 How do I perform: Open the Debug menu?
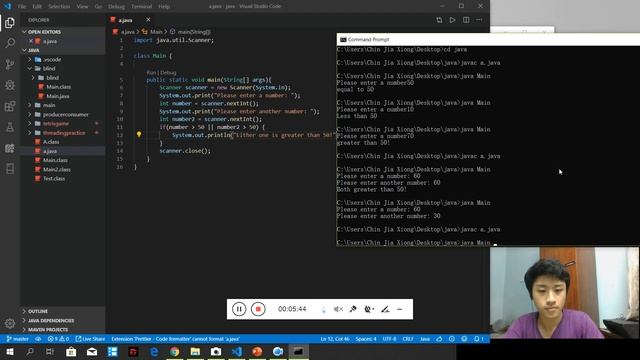coord(116,7)
